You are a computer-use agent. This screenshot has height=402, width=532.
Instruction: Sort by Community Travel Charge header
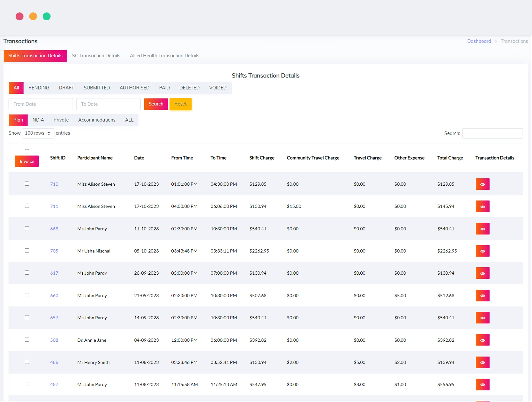(x=313, y=158)
